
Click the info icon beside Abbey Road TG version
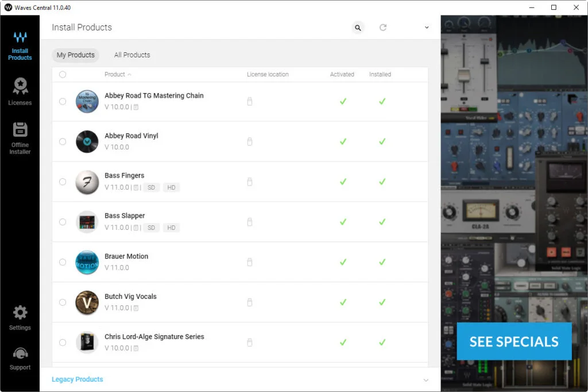136,107
